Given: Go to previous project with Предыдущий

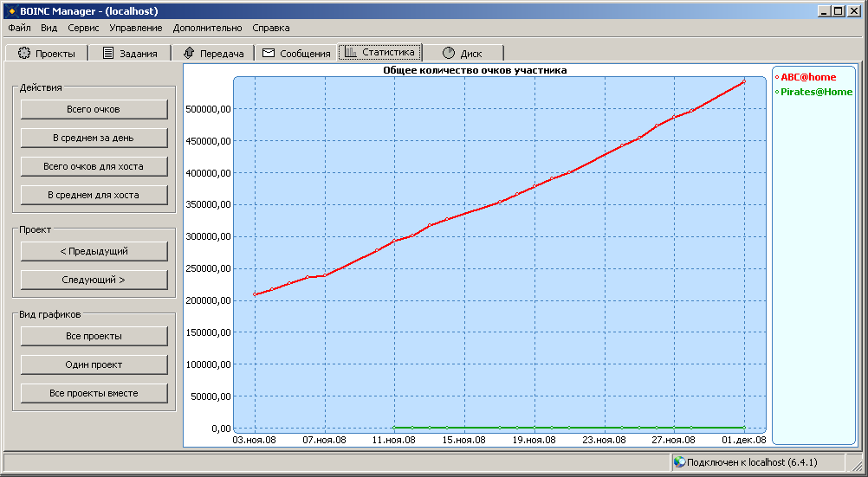Looking at the screenshot, I should pos(94,251).
